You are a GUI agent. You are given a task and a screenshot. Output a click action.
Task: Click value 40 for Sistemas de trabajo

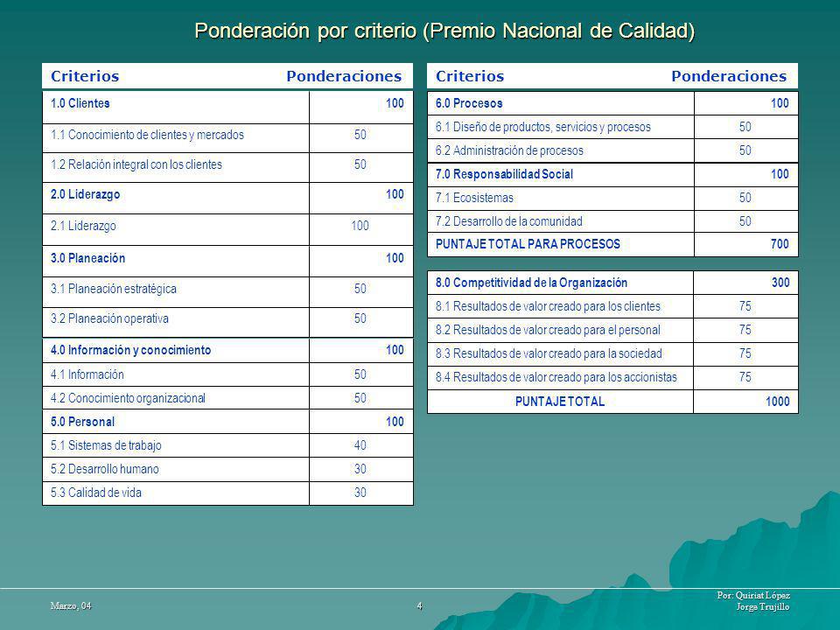point(360,445)
